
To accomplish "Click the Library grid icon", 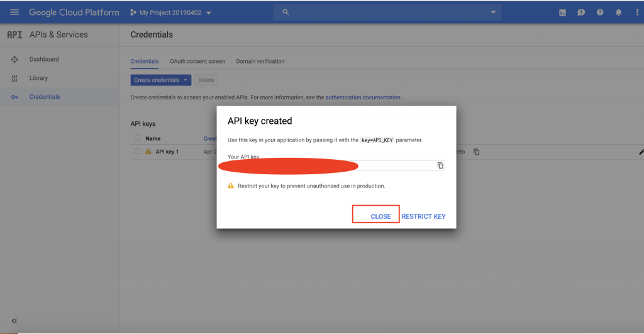I will pos(14,78).
